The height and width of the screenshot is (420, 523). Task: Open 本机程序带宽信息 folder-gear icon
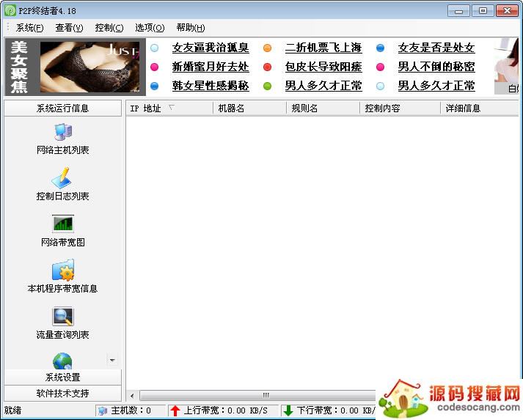[x=62, y=270]
